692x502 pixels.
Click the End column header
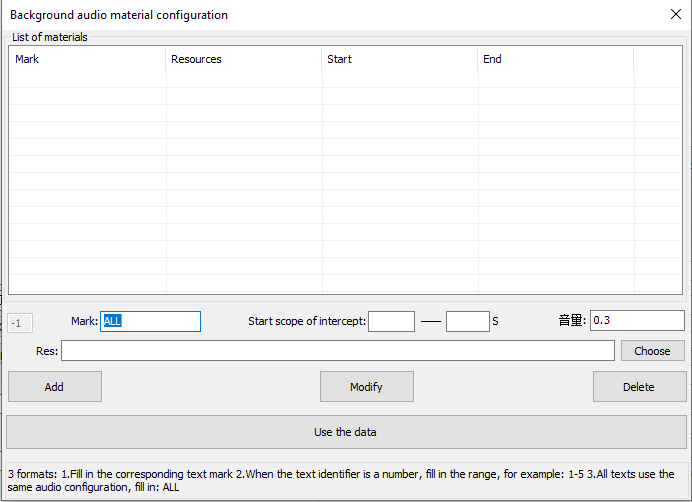point(555,59)
